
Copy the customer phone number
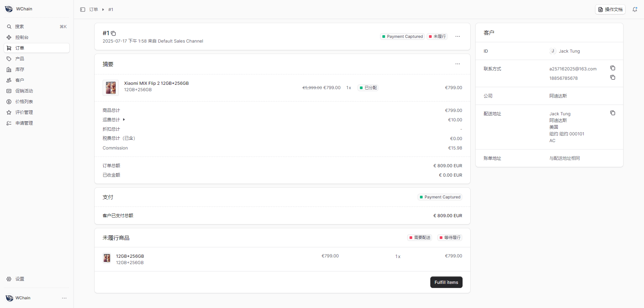[612, 77]
